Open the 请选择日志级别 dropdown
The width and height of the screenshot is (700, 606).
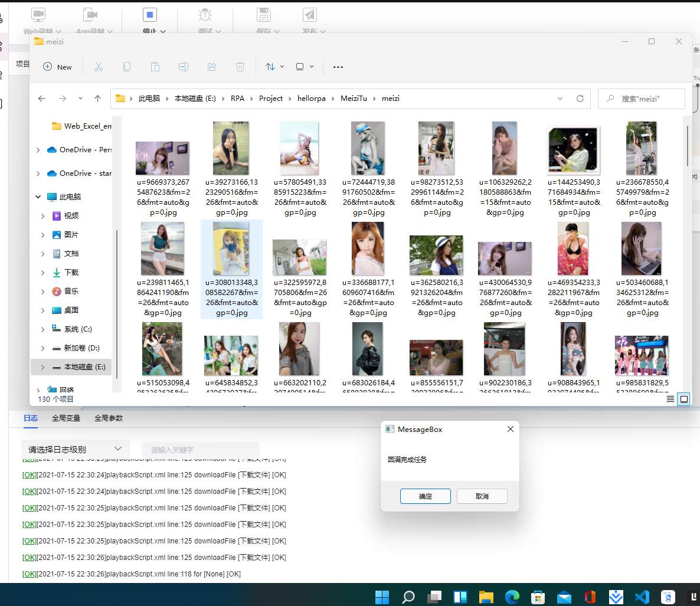click(x=75, y=449)
